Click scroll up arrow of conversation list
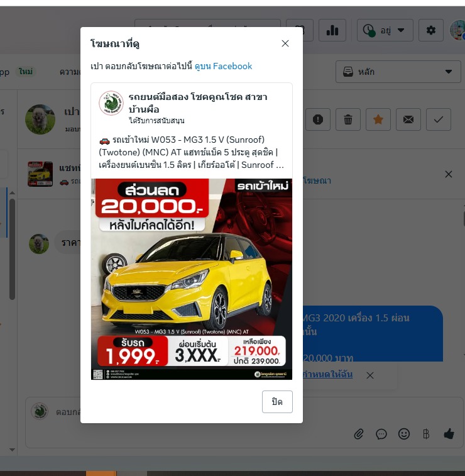 click(12, 193)
